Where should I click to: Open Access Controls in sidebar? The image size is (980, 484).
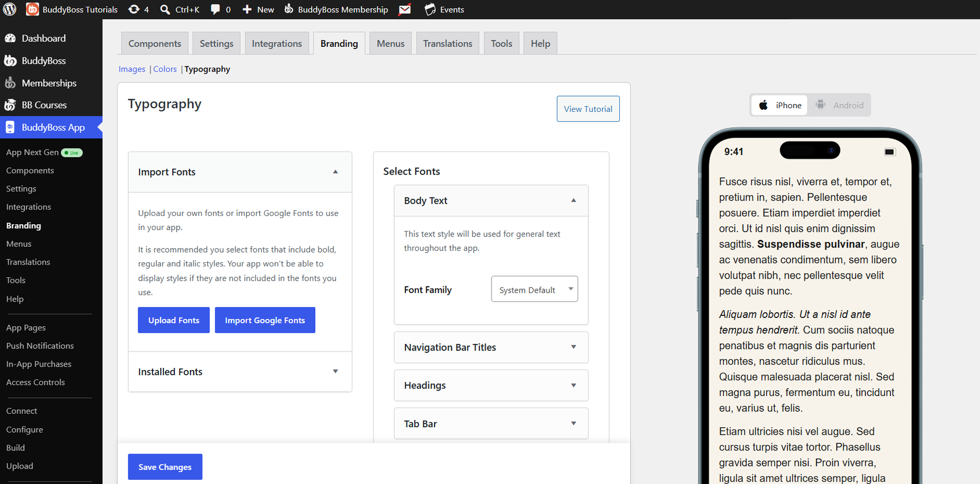tap(36, 382)
